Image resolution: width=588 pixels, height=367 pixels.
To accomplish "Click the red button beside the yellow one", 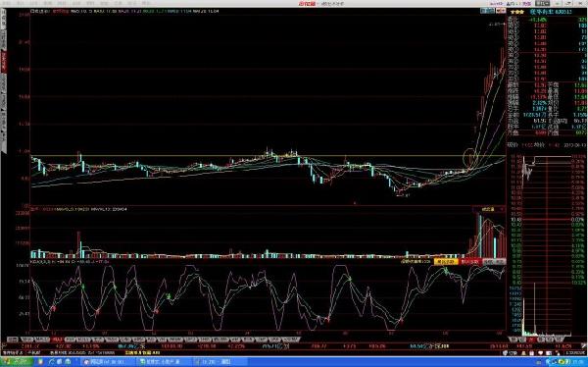I will (469, 261).
